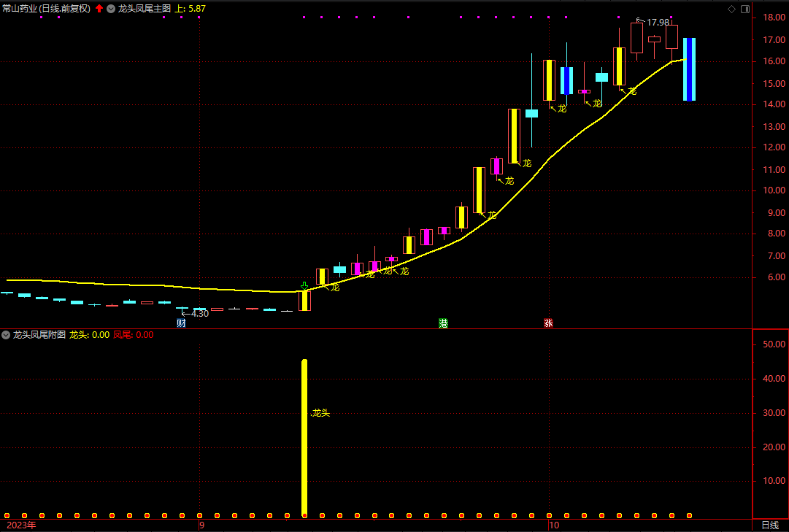Viewport: 789px width, 532px height.
Task: Open the 日线 period selector
Action: click(769, 525)
